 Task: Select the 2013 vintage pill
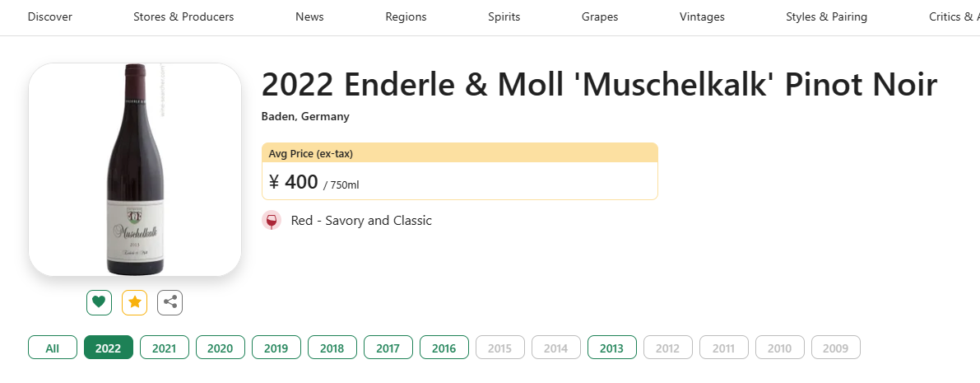click(x=612, y=348)
